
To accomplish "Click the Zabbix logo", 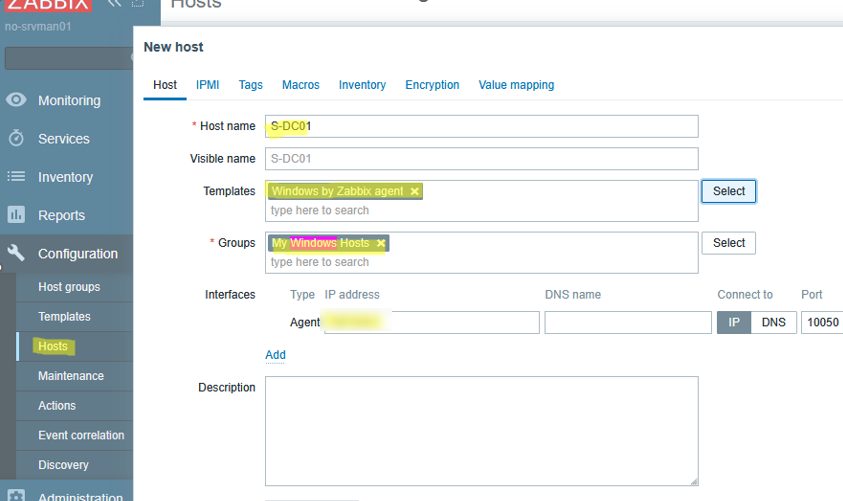I will pos(48,4).
